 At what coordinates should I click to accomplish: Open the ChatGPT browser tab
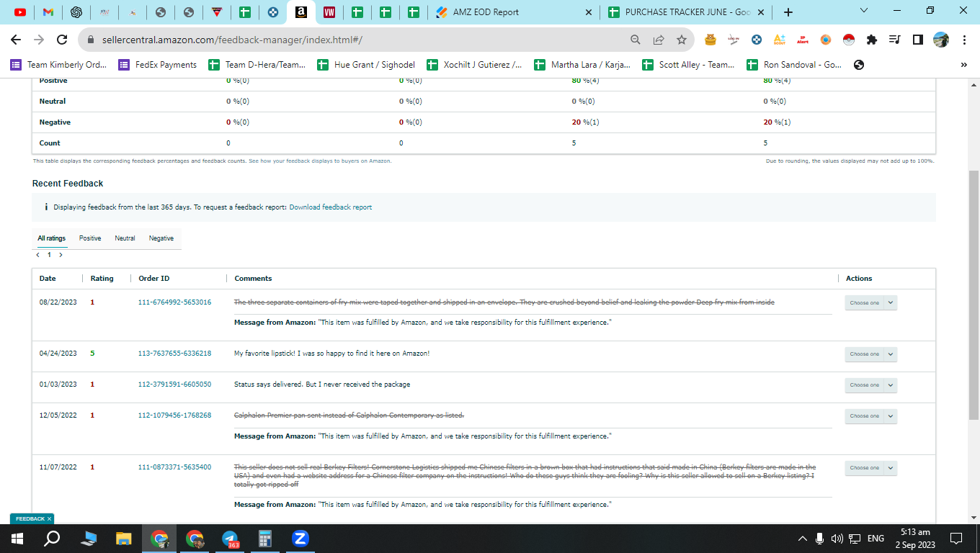pos(76,12)
